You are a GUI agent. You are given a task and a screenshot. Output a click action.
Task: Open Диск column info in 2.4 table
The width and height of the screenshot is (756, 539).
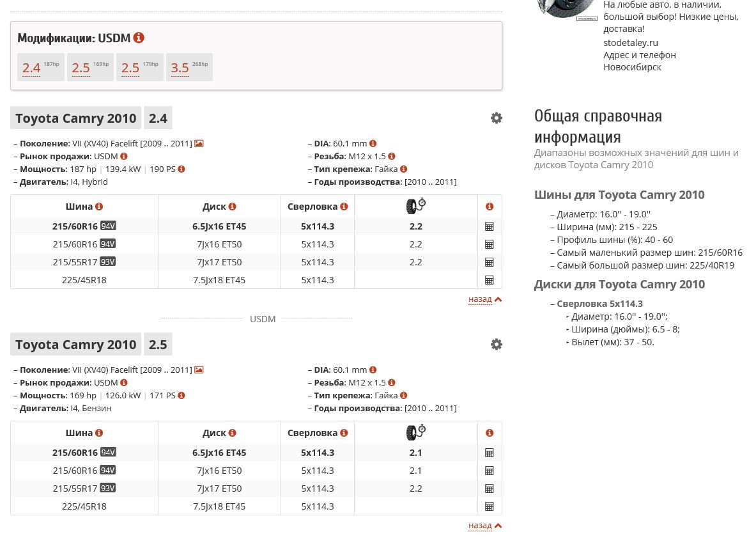(x=233, y=207)
